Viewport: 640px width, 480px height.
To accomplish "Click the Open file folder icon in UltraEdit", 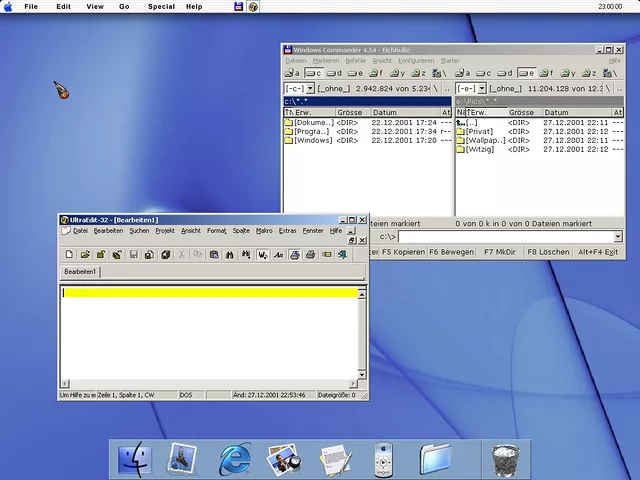I will tap(85, 255).
